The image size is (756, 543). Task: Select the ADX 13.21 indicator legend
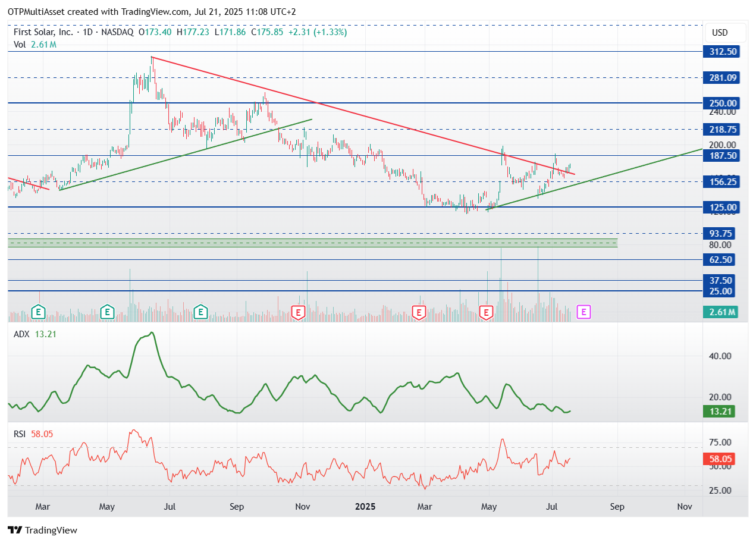35,334
